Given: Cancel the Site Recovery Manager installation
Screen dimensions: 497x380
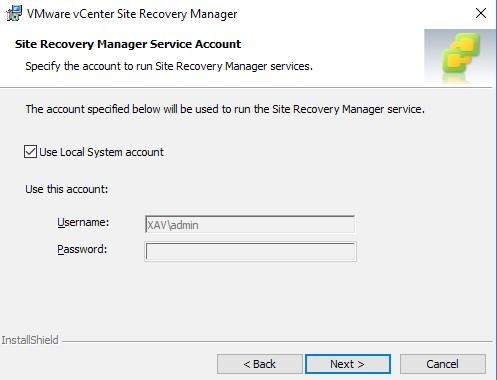Looking at the screenshot, I should (x=443, y=364).
